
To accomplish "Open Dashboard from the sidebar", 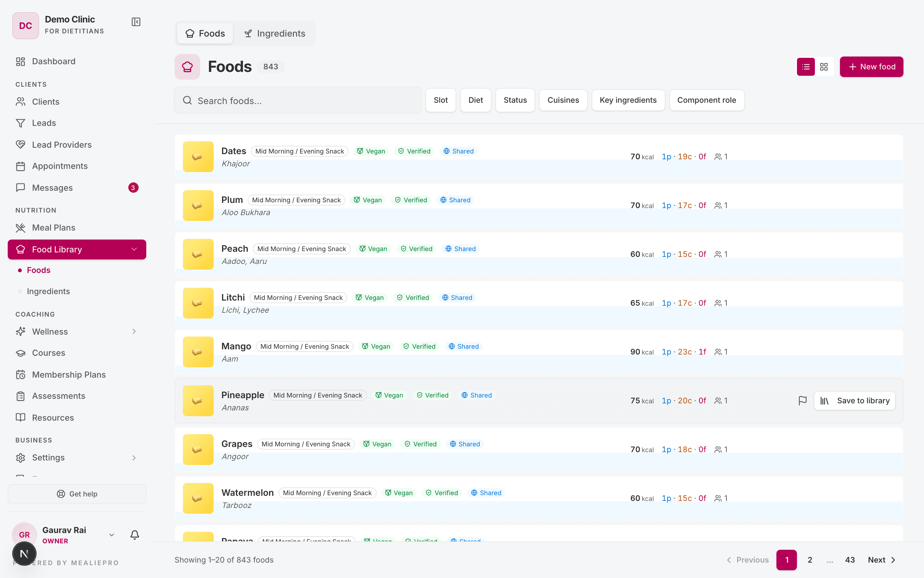I will pyautogui.click(x=77, y=61).
